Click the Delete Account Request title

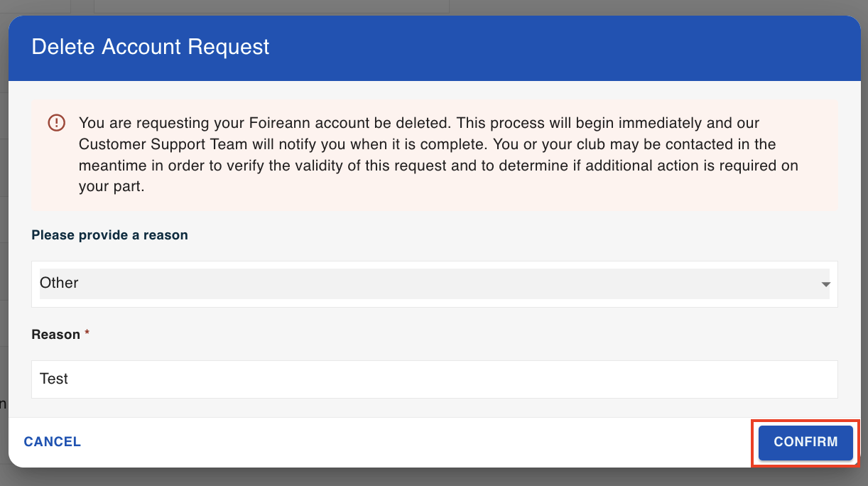click(151, 47)
